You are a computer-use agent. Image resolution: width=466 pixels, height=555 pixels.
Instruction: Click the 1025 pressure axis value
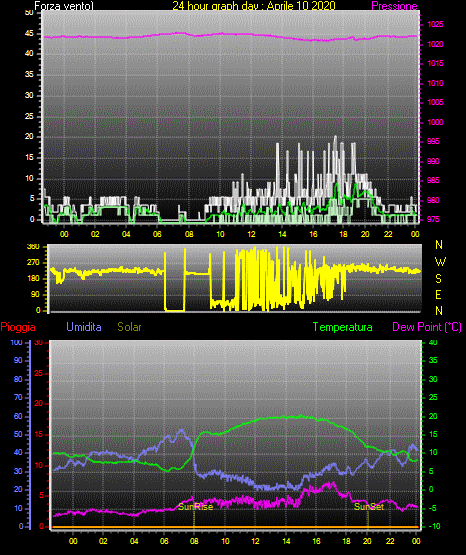[x=435, y=24]
